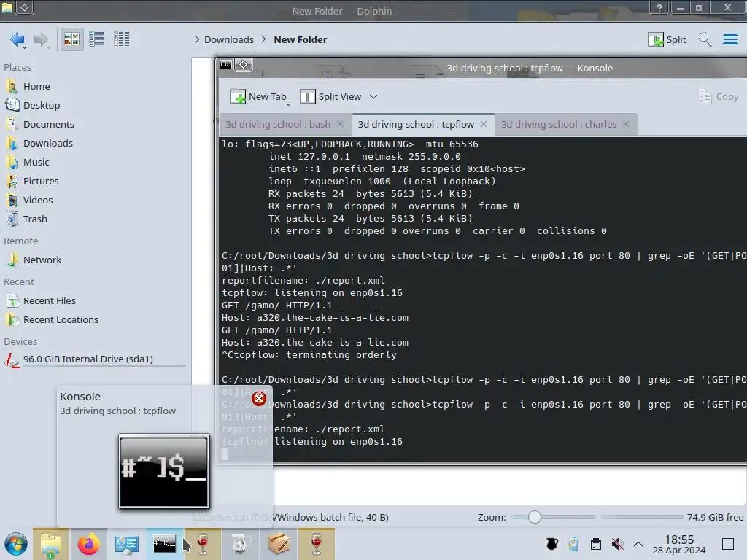The image size is (747, 560).
Task: Switch Dolphin to Compact view mode
Action: point(97,39)
